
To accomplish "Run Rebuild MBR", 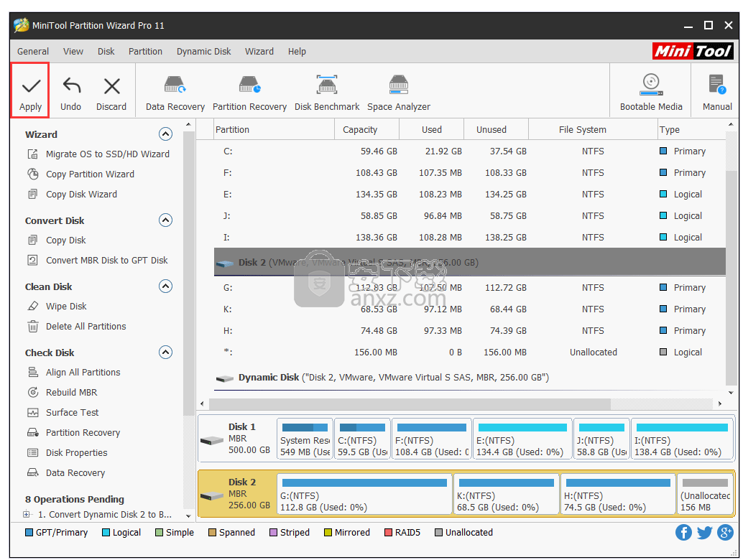I will pos(62,393).
